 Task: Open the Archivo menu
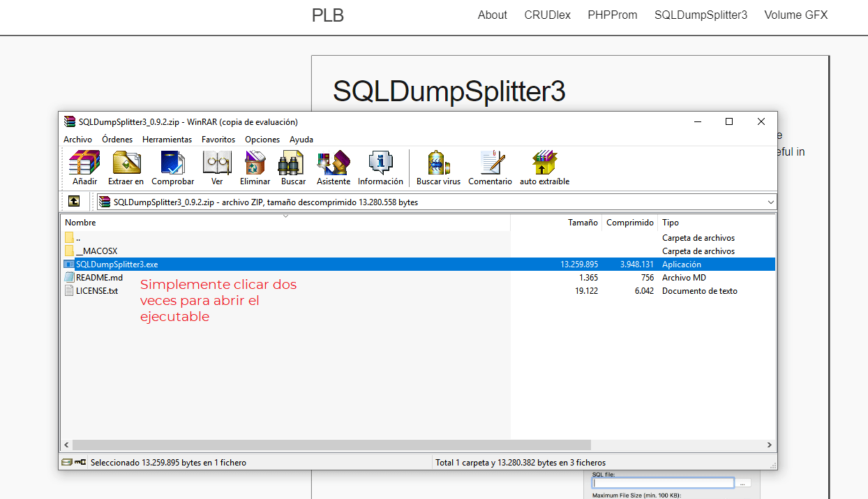[77, 140]
